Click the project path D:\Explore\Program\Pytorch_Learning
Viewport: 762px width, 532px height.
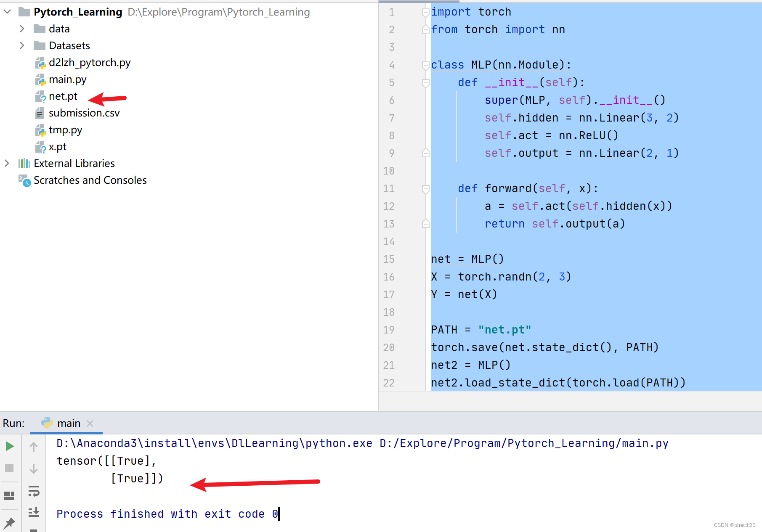click(219, 12)
